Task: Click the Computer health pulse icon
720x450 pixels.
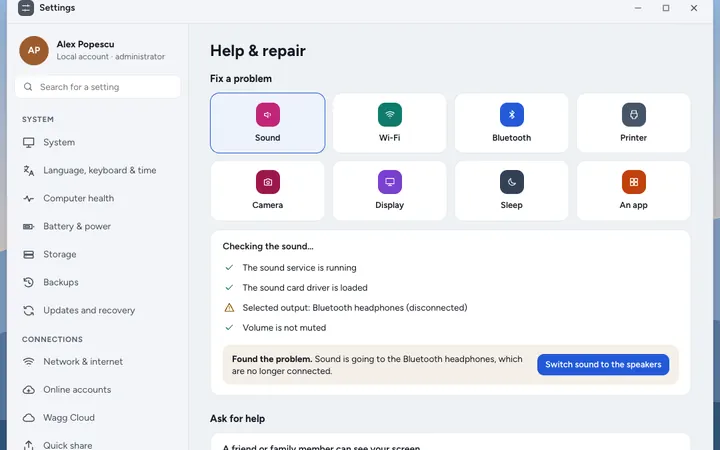Action: coord(28,198)
